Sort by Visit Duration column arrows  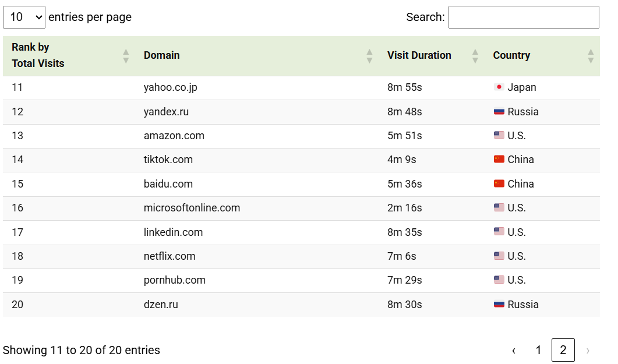pyautogui.click(x=475, y=56)
